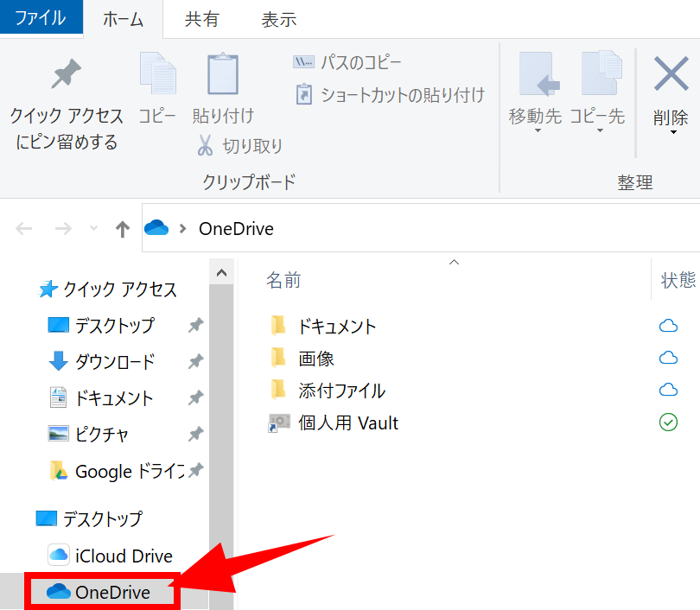Select the 画像 folder name
The image size is (700, 610).
316,359
